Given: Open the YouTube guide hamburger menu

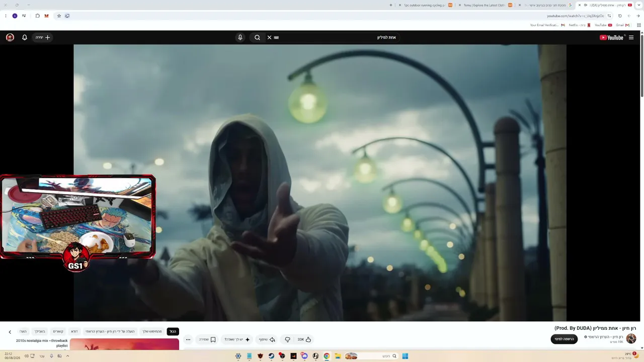Looking at the screenshot, I should click(631, 37).
